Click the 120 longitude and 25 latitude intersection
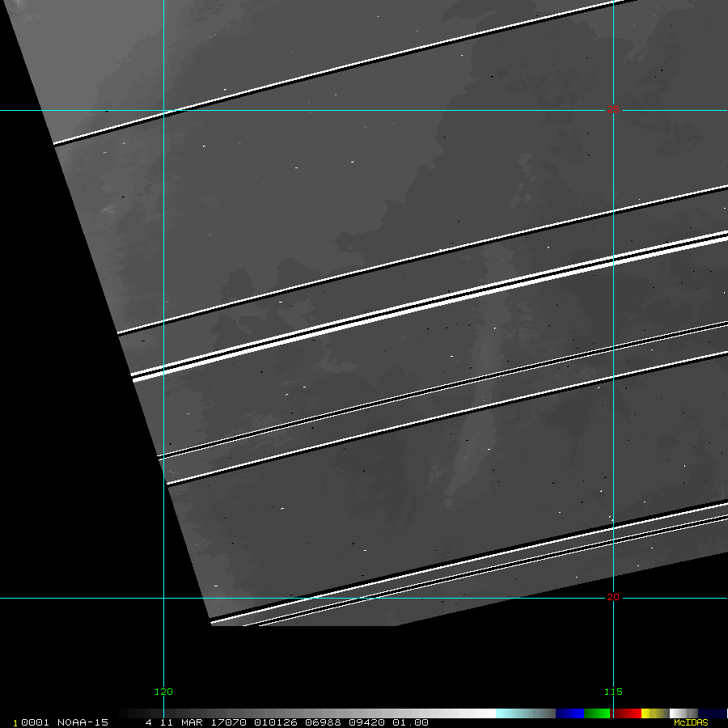728x728 pixels. pyautogui.click(x=164, y=111)
